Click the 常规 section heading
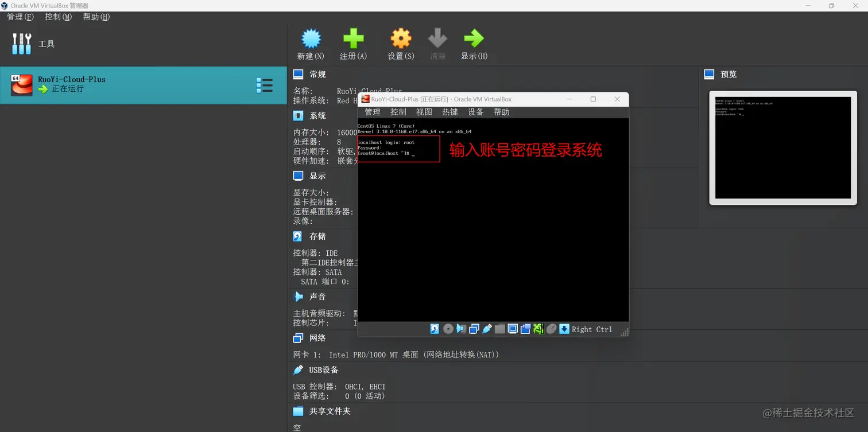 317,74
